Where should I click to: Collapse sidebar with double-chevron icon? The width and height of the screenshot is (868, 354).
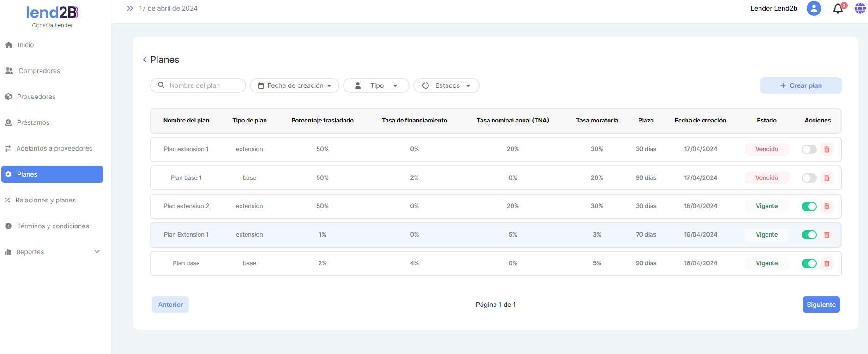pos(130,8)
